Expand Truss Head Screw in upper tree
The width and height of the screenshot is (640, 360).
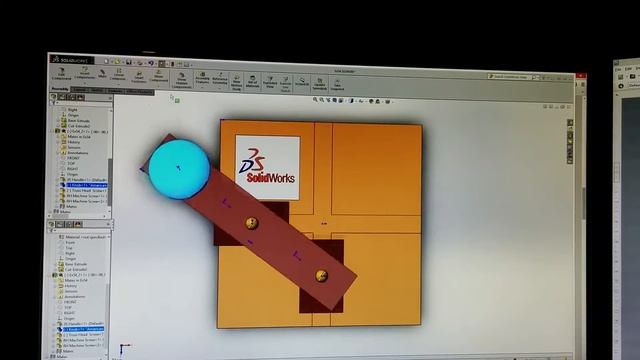[58, 191]
